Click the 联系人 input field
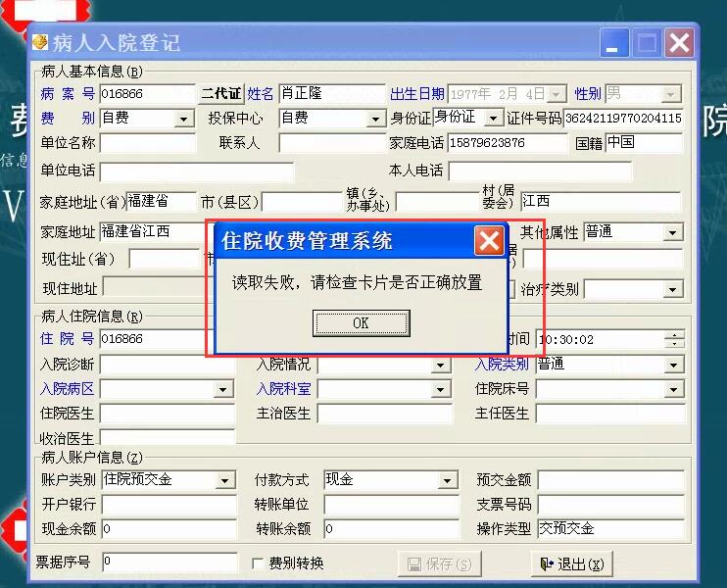The width and height of the screenshot is (727, 588). pos(332,143)
